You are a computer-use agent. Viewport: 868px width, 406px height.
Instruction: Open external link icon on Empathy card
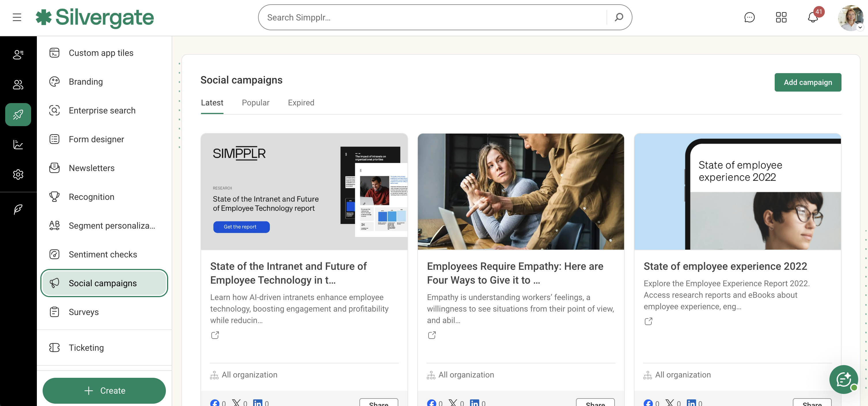432,335
